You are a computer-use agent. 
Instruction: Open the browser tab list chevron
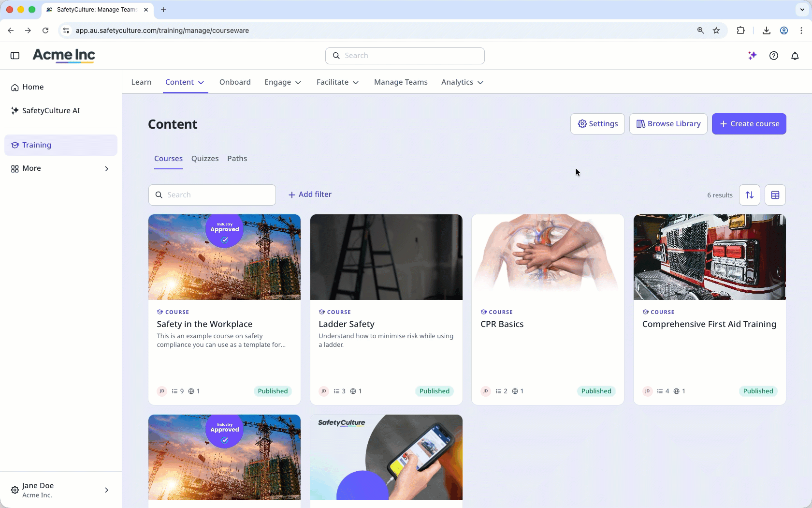(x=802, y=10)
